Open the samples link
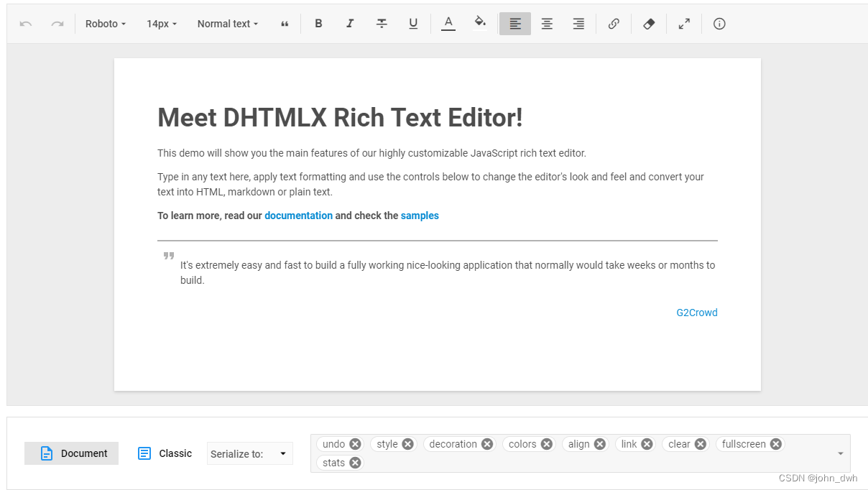 coord(420,216)
